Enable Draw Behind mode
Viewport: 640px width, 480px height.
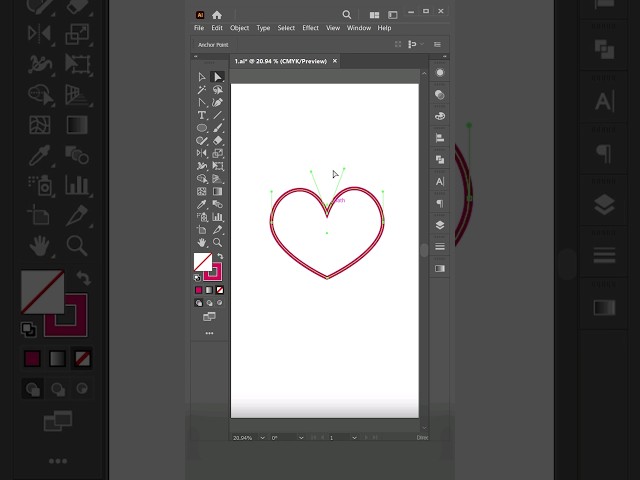209,303
